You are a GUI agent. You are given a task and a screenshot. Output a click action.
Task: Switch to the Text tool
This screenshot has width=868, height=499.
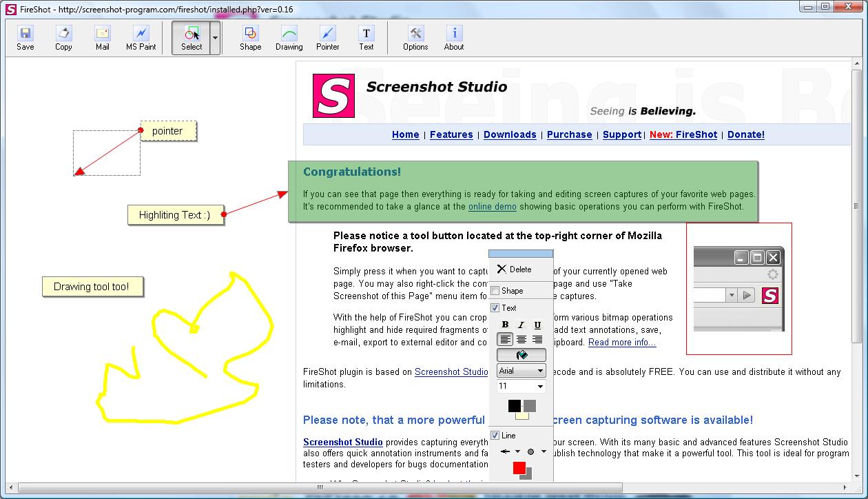tap(366, 38)
